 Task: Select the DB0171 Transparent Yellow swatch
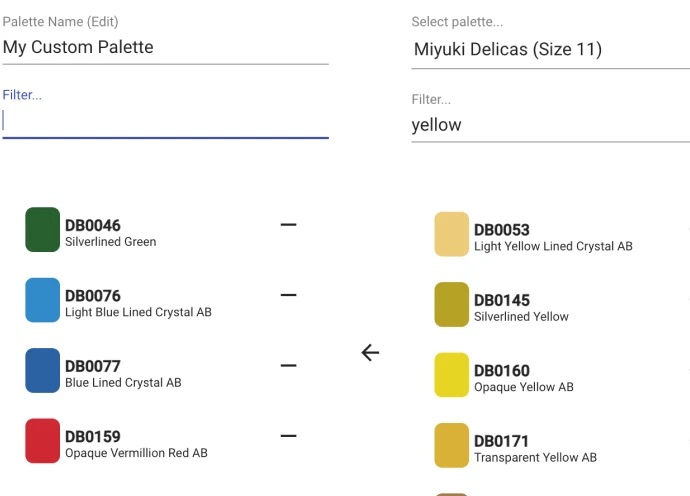click(x=451, y=445)
